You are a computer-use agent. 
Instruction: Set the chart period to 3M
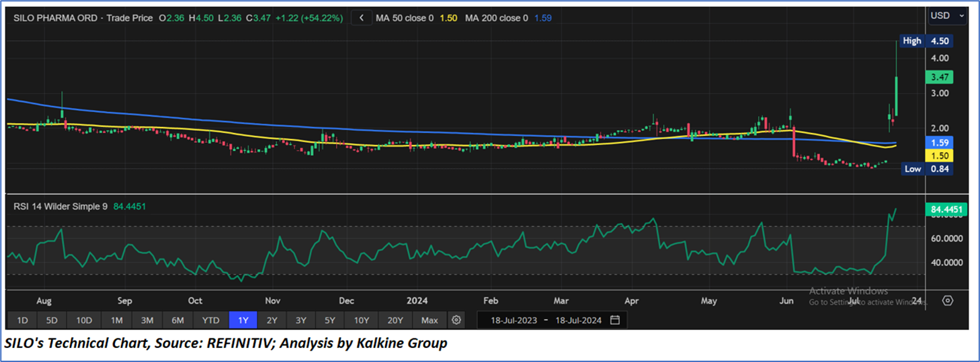147,320
